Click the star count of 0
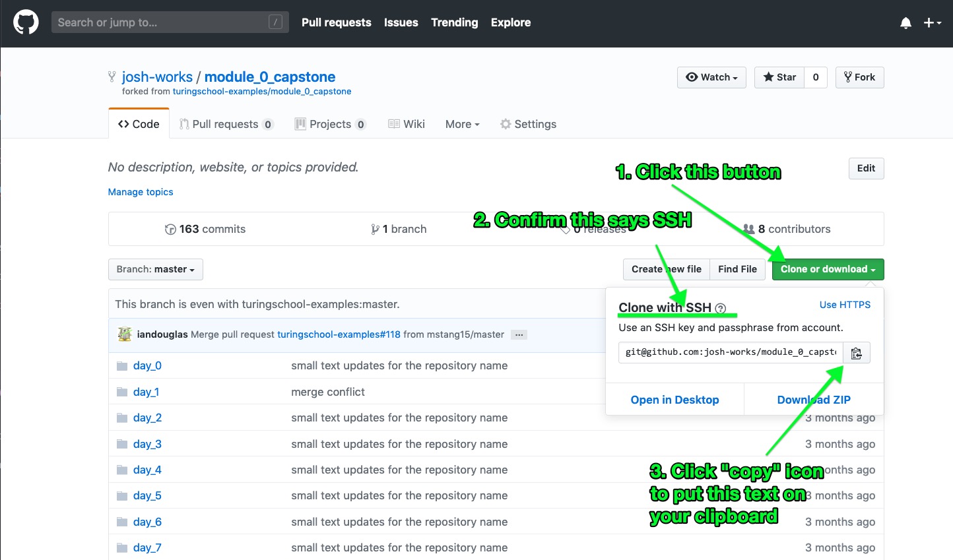This screenshot has width=953, height=560. click(816, 77)
